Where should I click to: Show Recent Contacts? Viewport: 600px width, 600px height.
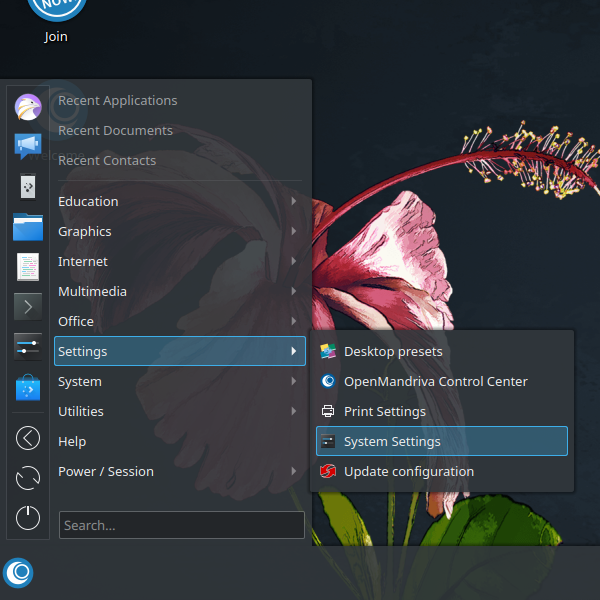pos(180,160)
